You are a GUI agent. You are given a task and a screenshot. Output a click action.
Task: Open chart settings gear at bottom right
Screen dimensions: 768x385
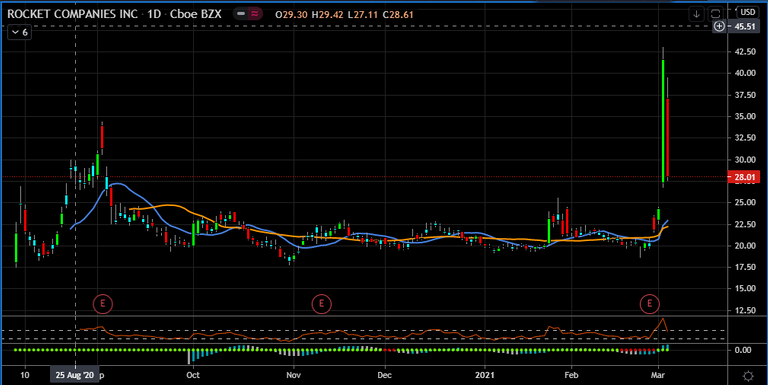tap(748, 376)
